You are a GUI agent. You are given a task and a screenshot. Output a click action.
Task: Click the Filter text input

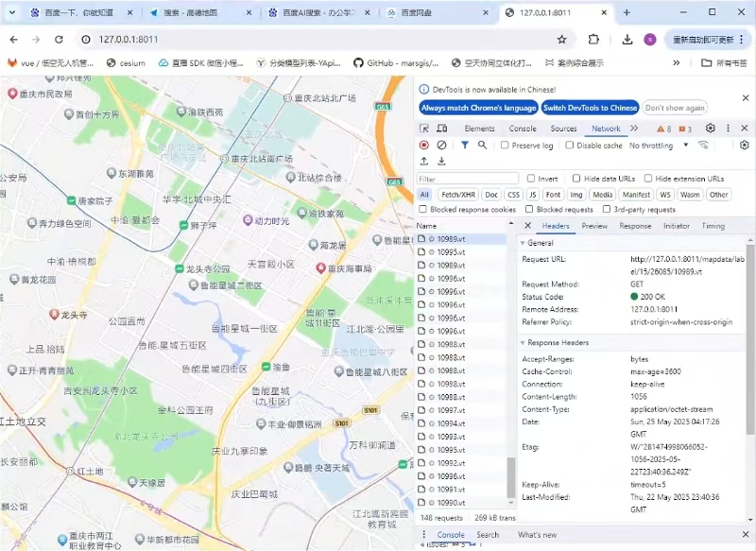[x=468, y=179]
